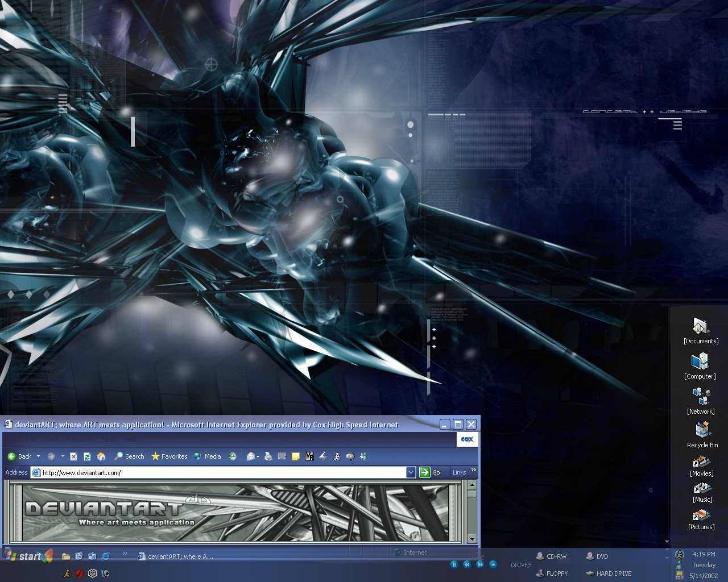Click the Messenger people icon in toolbar
Image resolution: width=728 pixels, height=582 pixels.
364,456
